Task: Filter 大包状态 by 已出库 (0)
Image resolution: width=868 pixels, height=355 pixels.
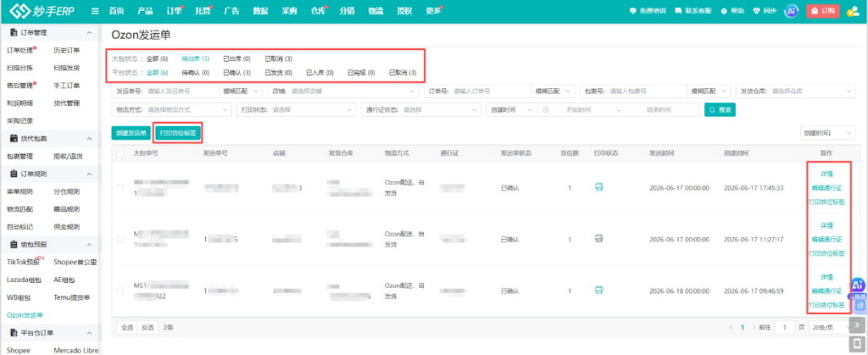Action: click(x=237, y=58)
